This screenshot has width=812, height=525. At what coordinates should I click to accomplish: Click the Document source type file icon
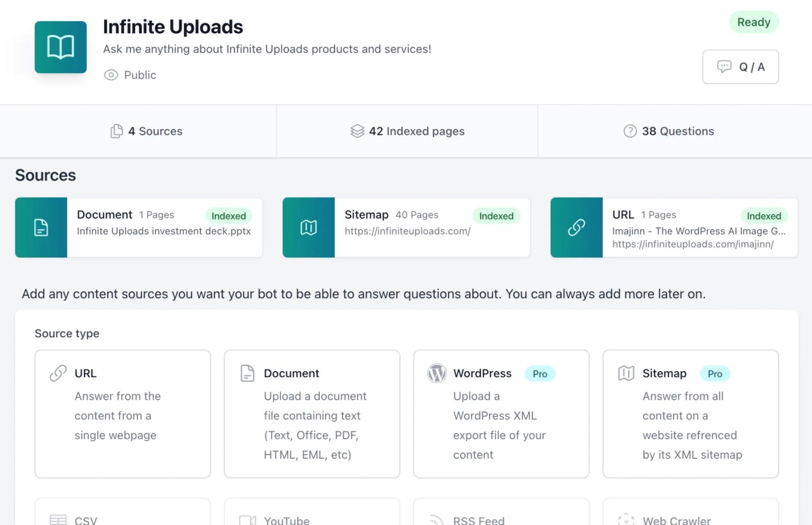[247, 373]
